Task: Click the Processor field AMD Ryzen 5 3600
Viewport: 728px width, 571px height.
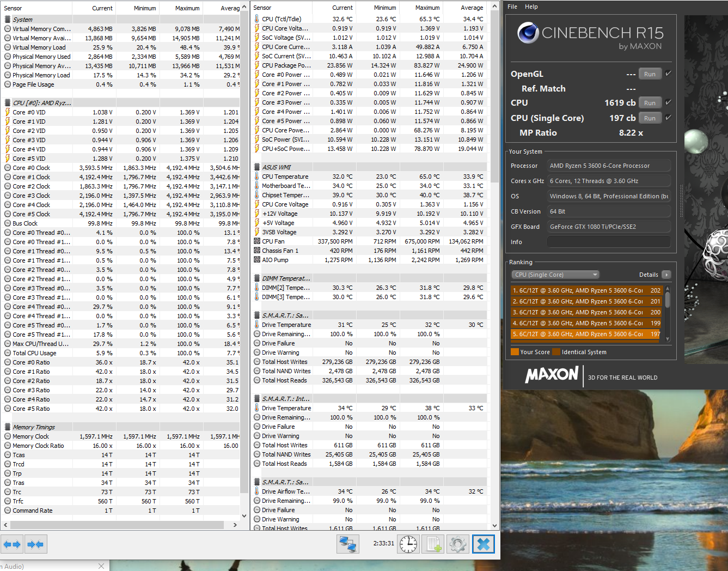Action: pos(609,166)
